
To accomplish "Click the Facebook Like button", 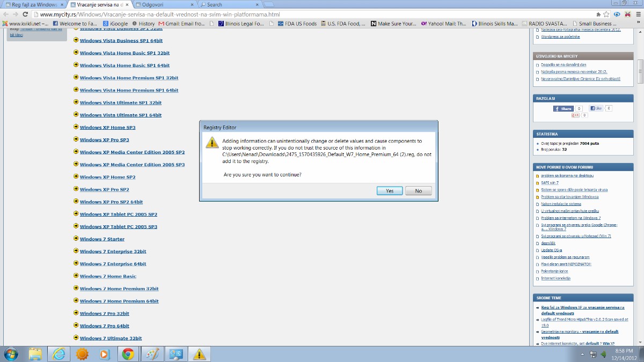I will (596, 108).
